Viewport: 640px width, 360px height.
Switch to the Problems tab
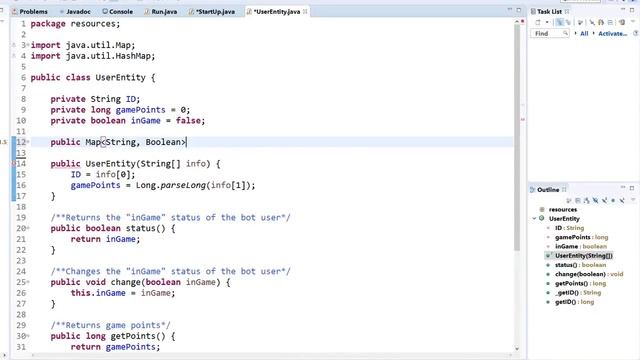pos(29,11)
